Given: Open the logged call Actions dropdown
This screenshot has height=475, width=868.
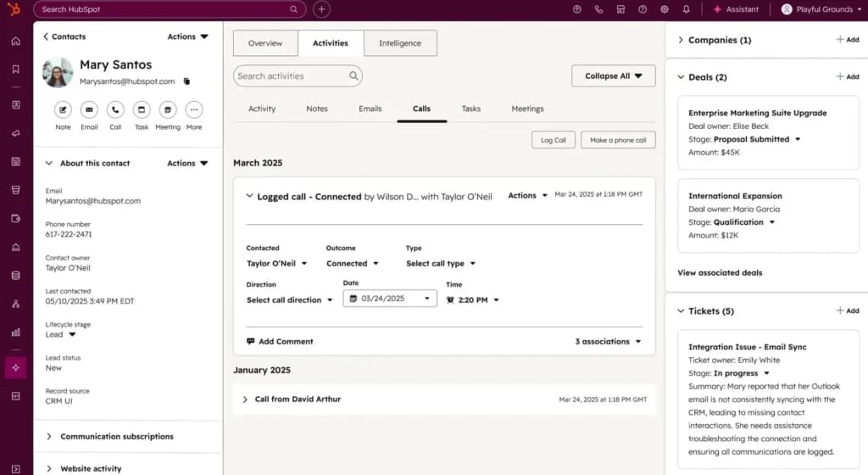Looking at the screenshot, I should (x=527, y=195).
